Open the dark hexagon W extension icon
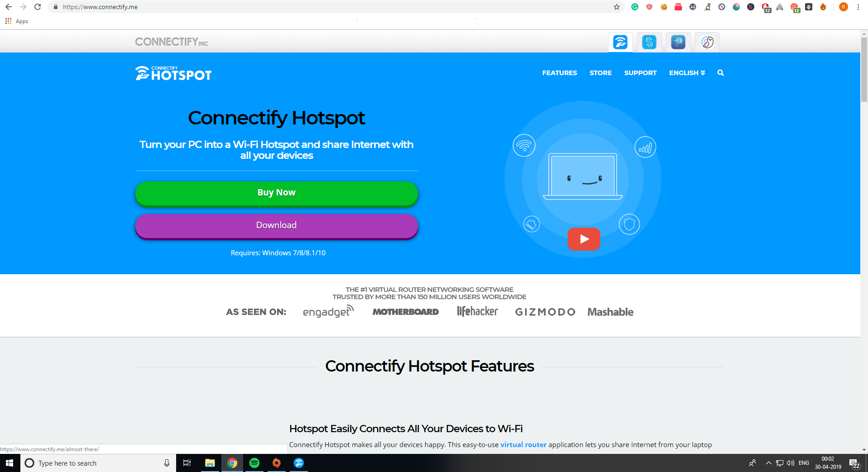The image size is (868, 472). click(693, 7)
